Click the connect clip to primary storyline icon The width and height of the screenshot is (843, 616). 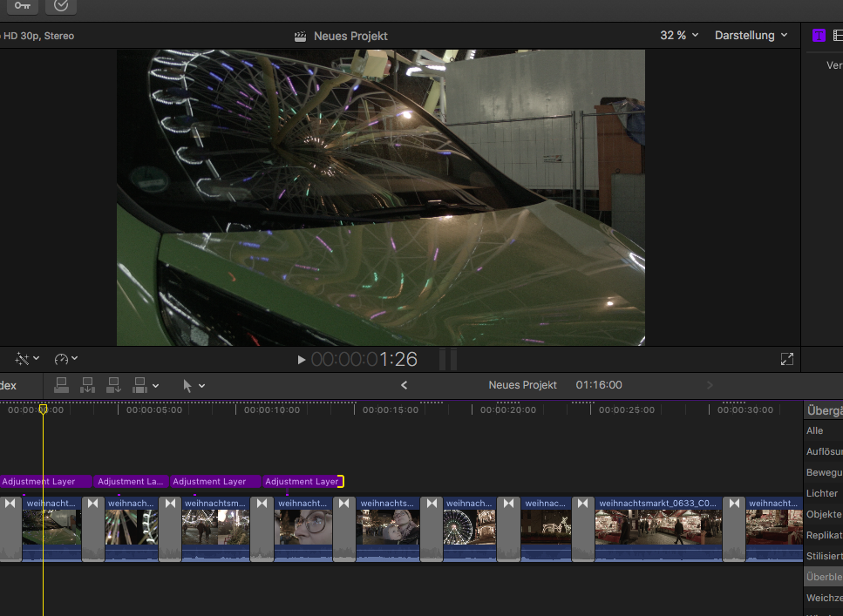(x=62, y=384)
